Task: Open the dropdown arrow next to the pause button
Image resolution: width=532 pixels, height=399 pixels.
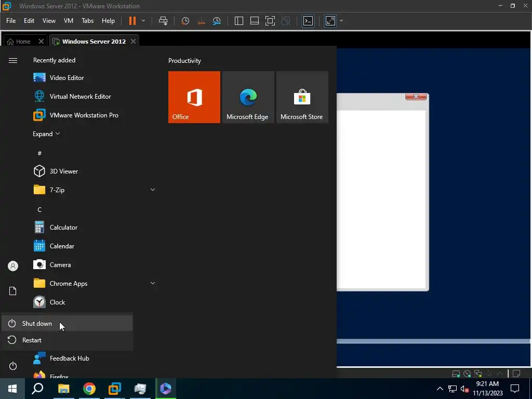Action: pyautogui.click(x=143, y=21)
